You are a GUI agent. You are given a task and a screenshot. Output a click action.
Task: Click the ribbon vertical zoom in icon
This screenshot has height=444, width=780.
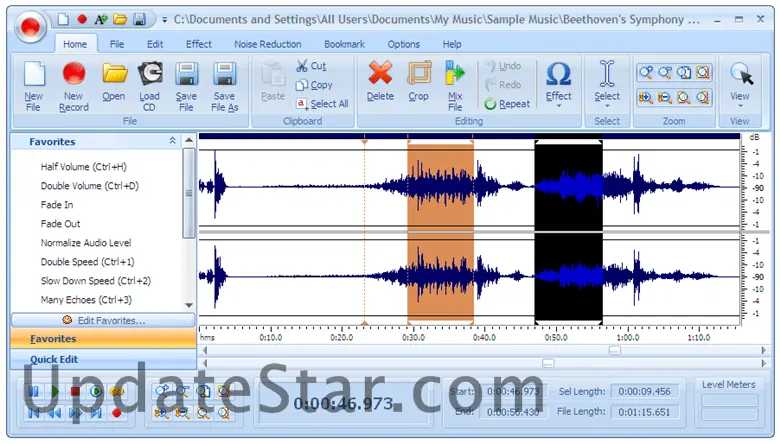pos(646,97)
